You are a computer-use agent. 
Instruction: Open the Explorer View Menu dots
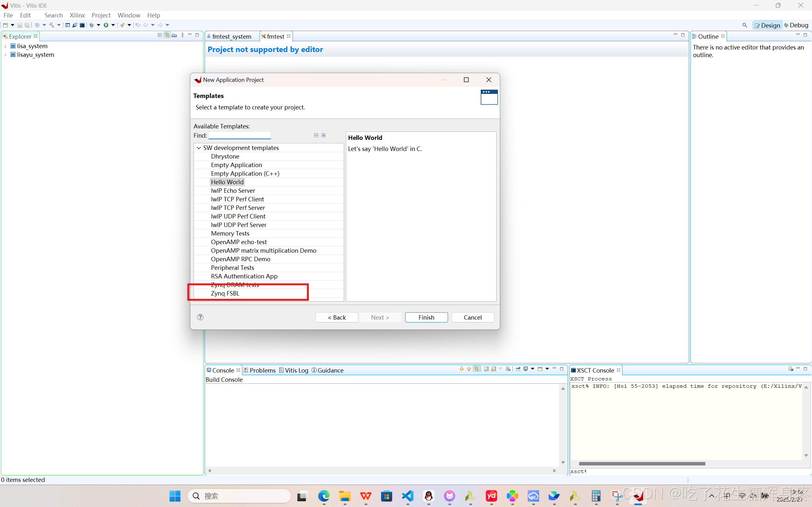[182, 35]
